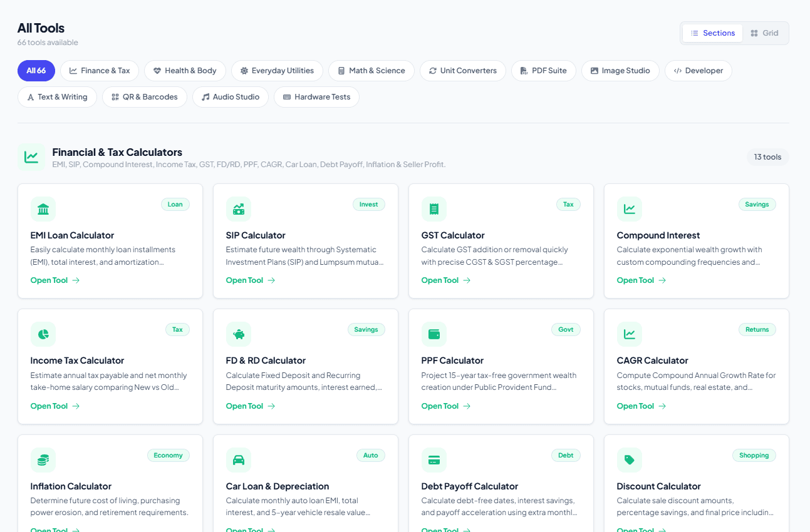Click the EMI Loan Calculator title

[x=72, y=235]
